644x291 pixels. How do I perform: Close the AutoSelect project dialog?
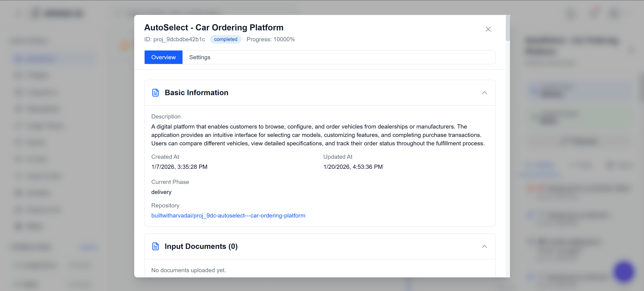tap(488, 29)
